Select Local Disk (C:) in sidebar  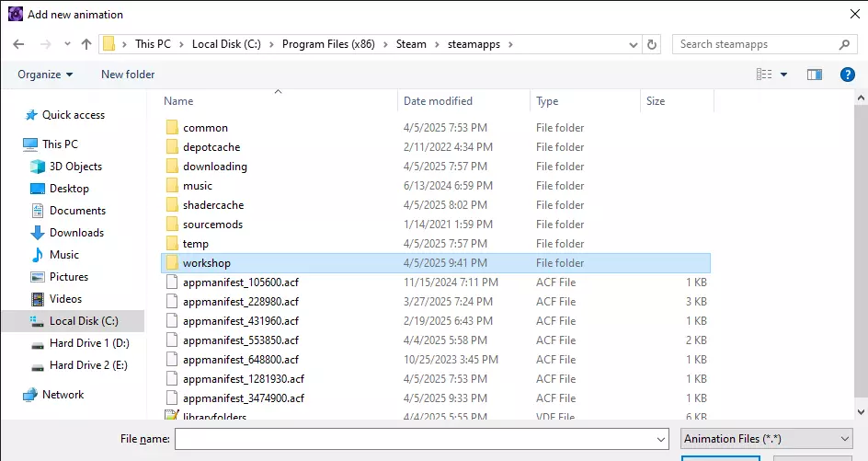click(x=73, y=321)
